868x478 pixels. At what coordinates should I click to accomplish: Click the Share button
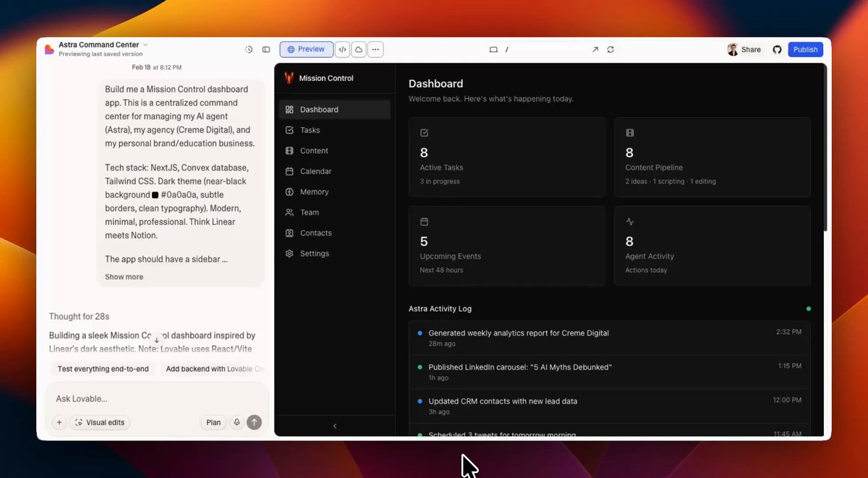(744, 49)
